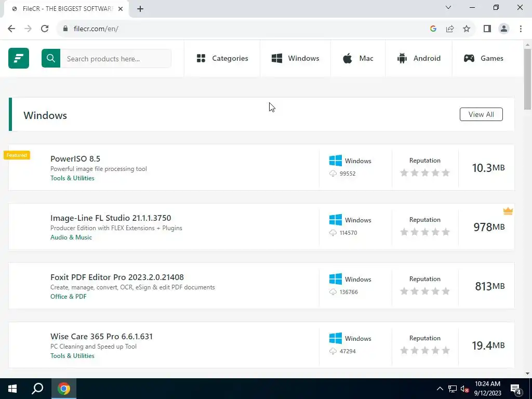Click the Google icon in address bar
Viewport: 532px width, 399px height.
point(433,29)
